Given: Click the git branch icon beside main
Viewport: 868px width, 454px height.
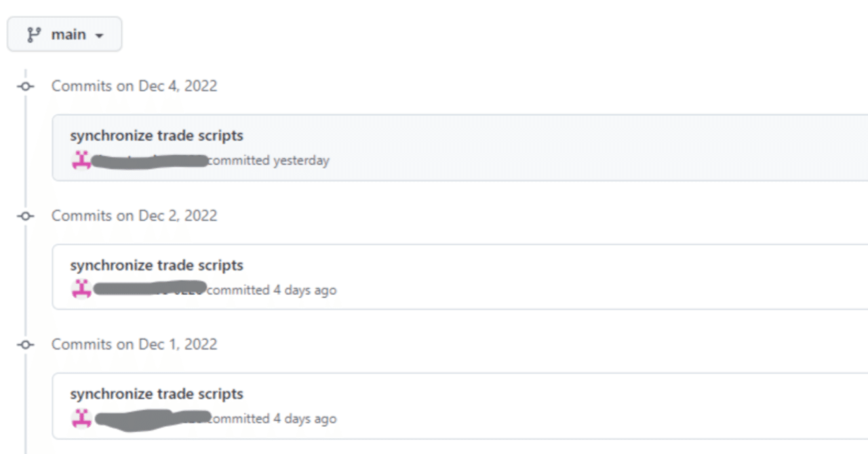Looking at the screenshot, I should [33, 35].
